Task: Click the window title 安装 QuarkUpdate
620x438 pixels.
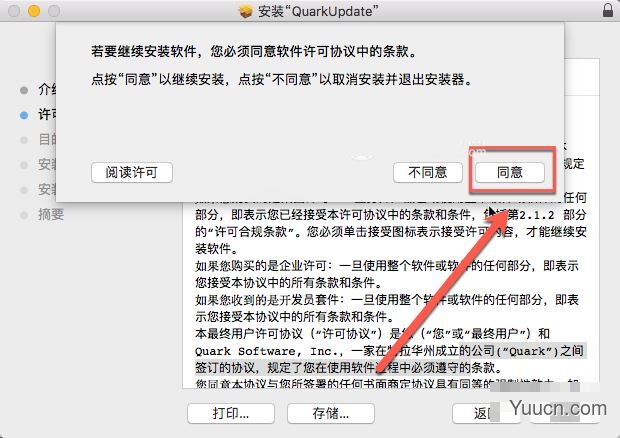Action: click(318, 11)
